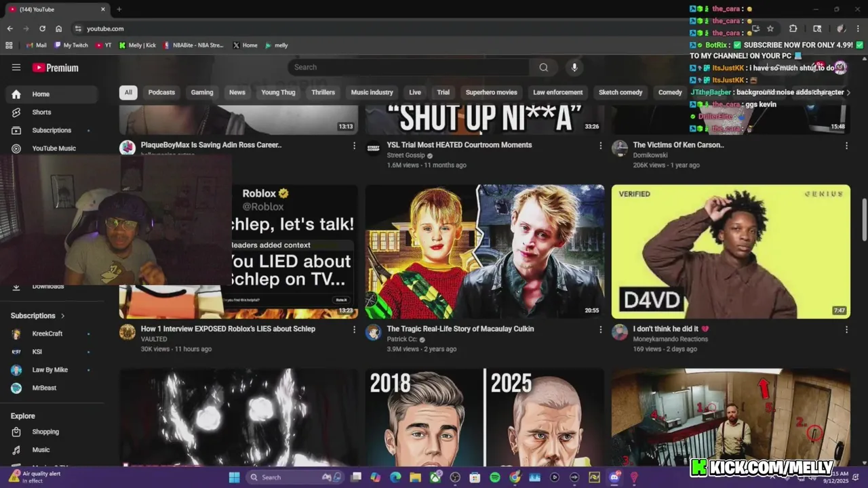Bookmark the page with the star icon

pyautogui.click(x=770, y=28)
